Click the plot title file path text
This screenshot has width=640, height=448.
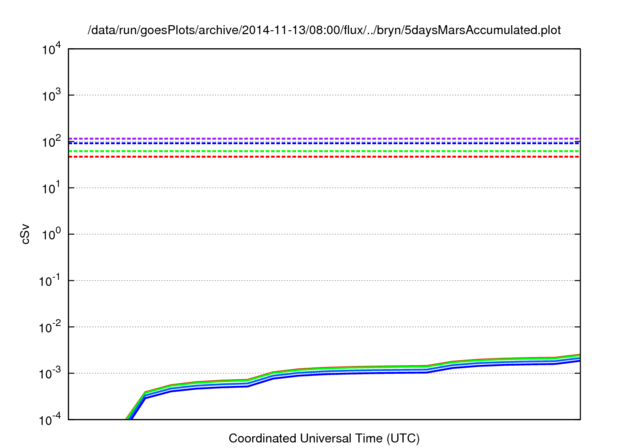tap(324, 30)
